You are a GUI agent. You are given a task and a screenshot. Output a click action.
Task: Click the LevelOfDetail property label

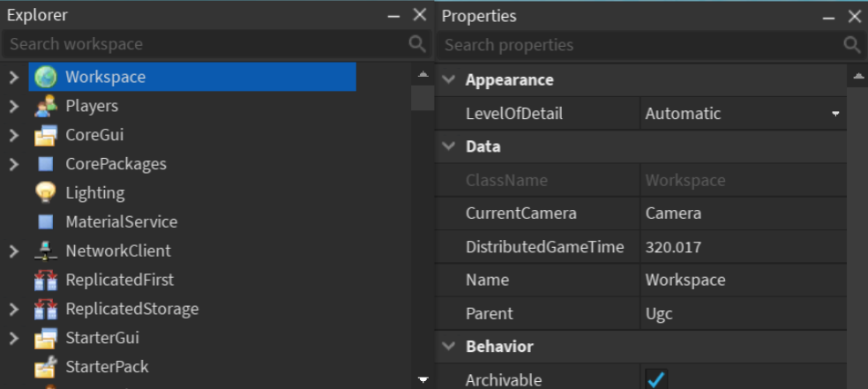click(514, 114)
